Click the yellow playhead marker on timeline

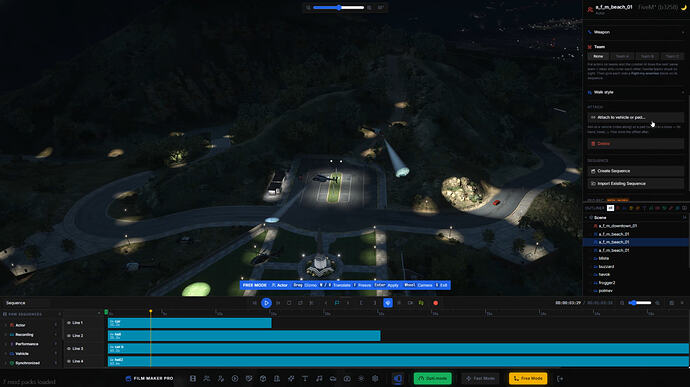pos(150,311)
